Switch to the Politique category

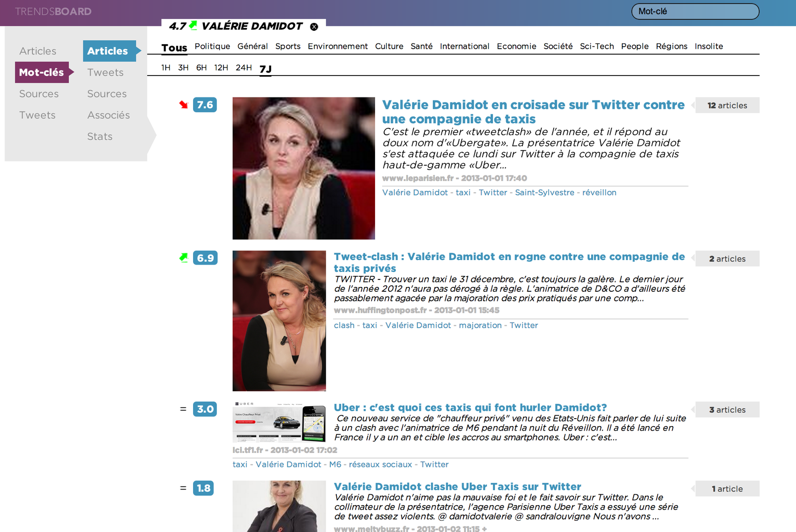(212, 46)
